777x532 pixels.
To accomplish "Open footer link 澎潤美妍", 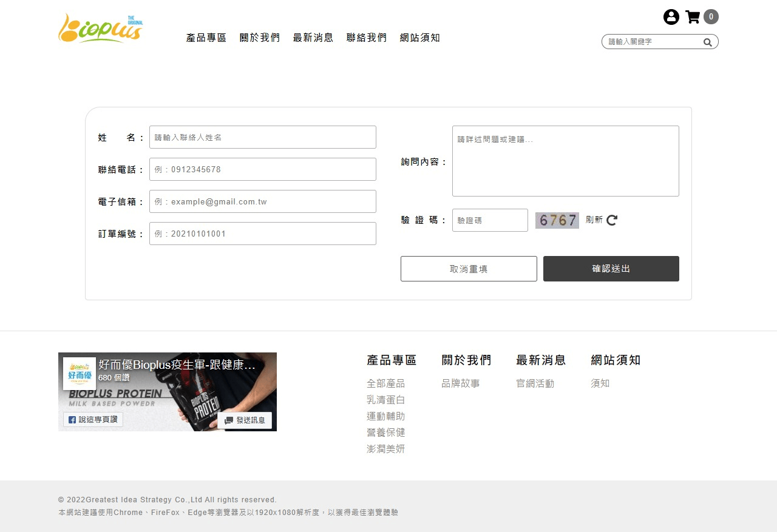I will pyautogui.click(x=385, y=449).
